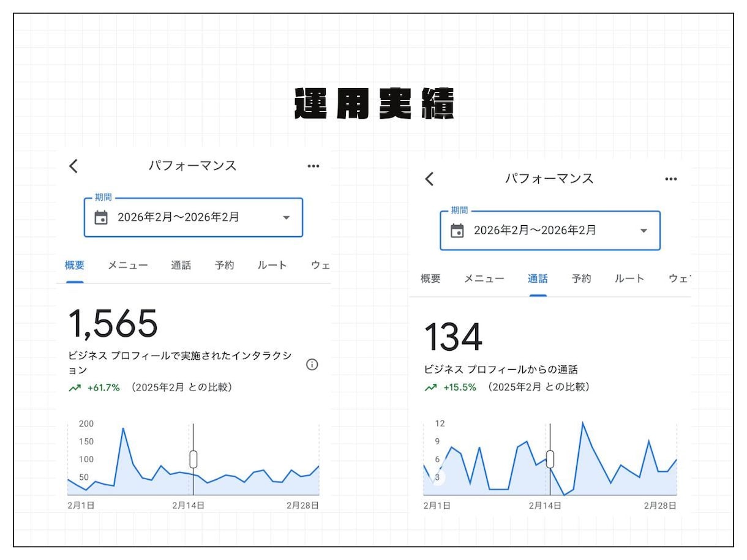Click the highest peak on calls chart
The width and height of the screenshot is (747, 560).
[x=582, y=423]
